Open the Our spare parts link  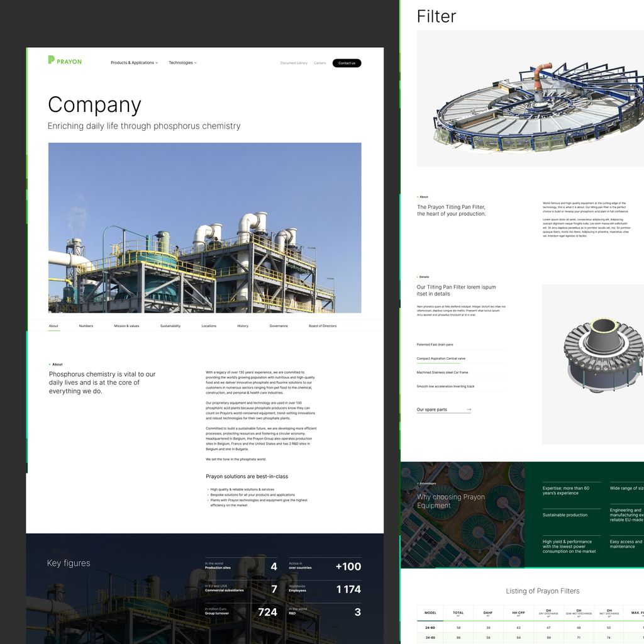pyautogui.click(x=444, y=409)
